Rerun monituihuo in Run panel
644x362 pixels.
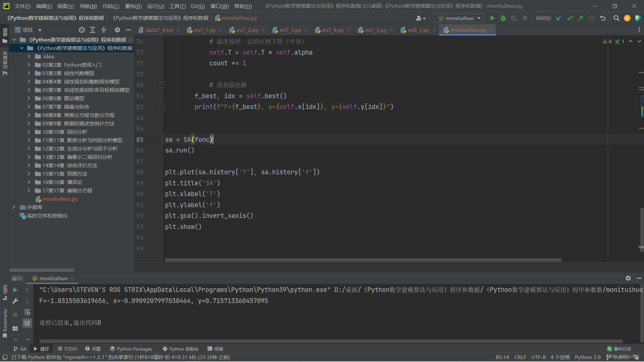click(x=15, y=290)
